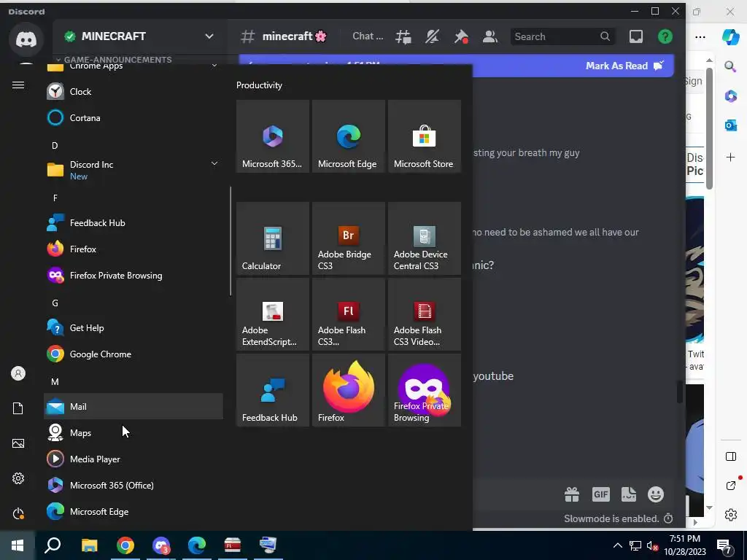Viewport: 747px width, 560px height.
Task: Expand Discord Inc folder
Action: (x=133, y=170)
